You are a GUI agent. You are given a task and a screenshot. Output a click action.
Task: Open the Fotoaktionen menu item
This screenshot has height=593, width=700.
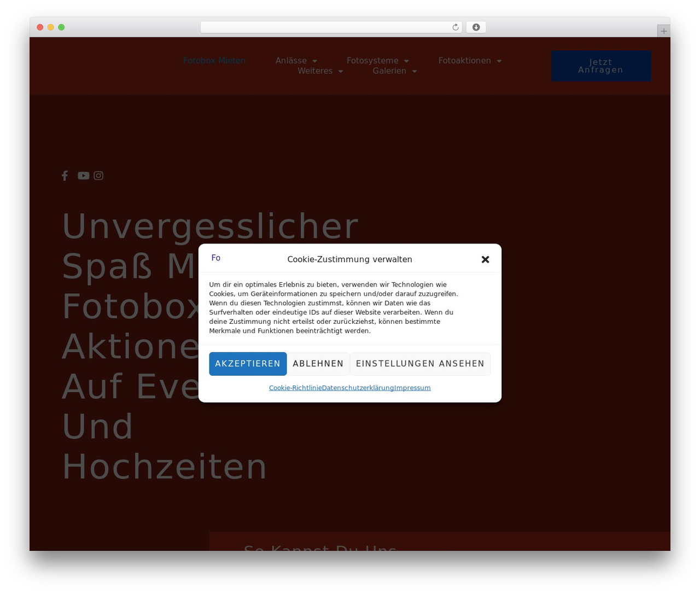pyautogui.click(x=464, y=61)
